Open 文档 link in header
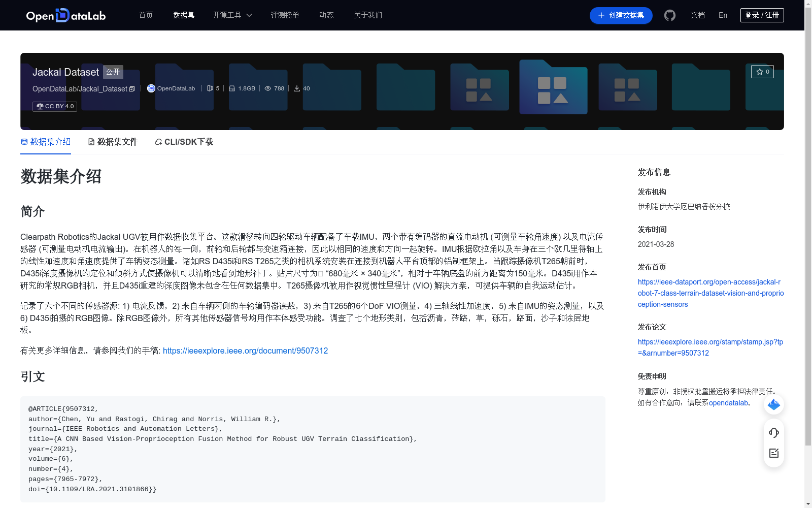The image size is (812, 508). coord(698,15)
